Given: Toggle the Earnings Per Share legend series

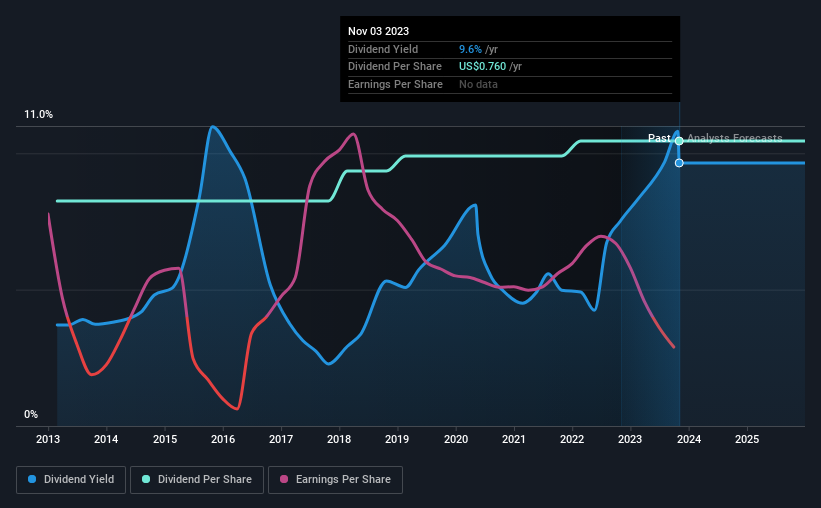Looking at the screenshot, I should pyautogui.click(x=335, y=480).
